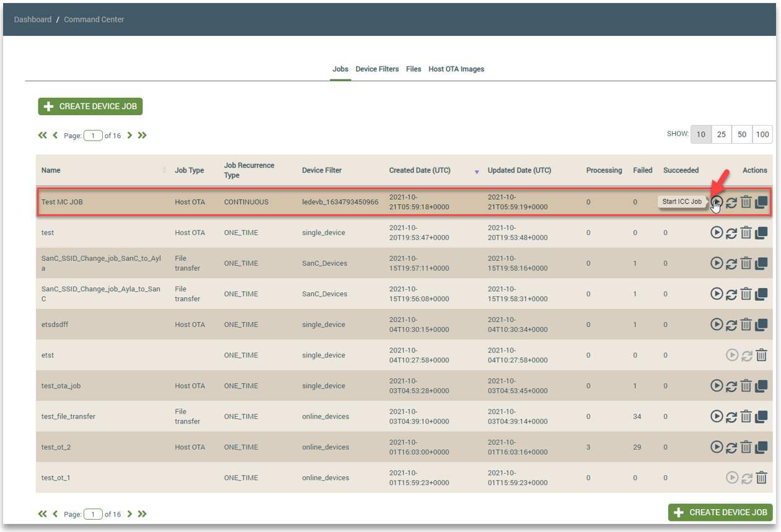This screenshot has width=781, height=532.
Task: Click failed count '34' for test_file_transfer
Action: [637, 416]
